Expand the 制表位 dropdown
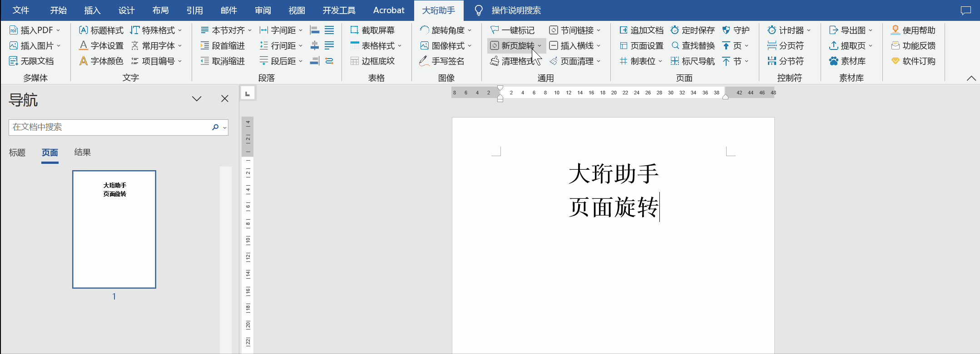The width and height of the screenshot is (980, 354). pyautogui.click(x=660, y=61)
